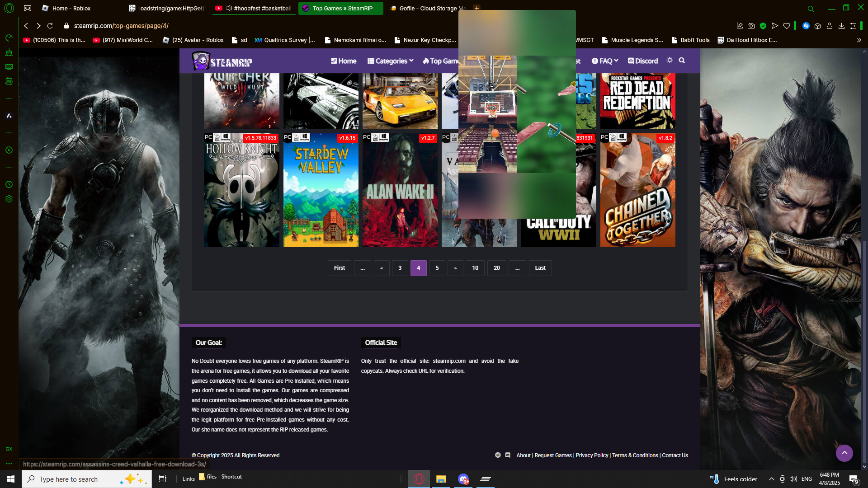Show hidden bookmarks with double chevron

[x=859, y=40]
